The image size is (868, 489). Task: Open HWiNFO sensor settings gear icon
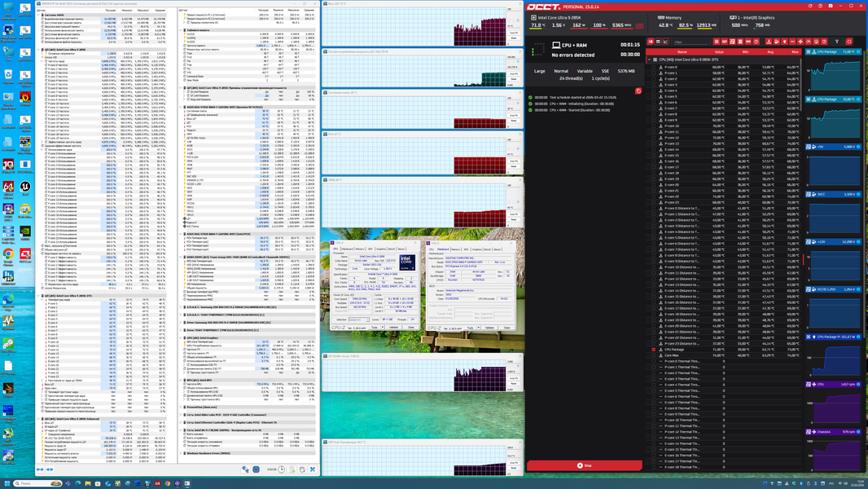[302, 469]
